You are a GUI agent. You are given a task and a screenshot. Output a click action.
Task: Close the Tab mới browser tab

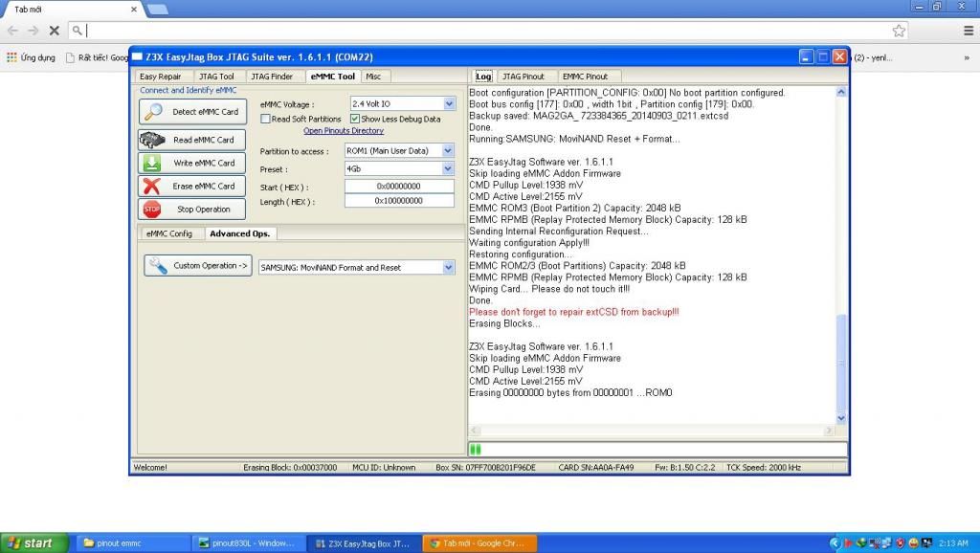click(134, 10)
